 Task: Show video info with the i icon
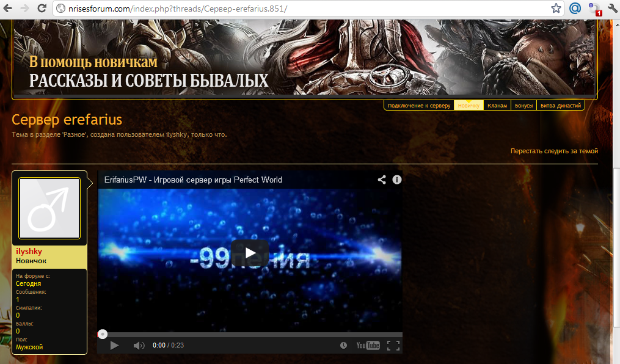coord(397,180)
